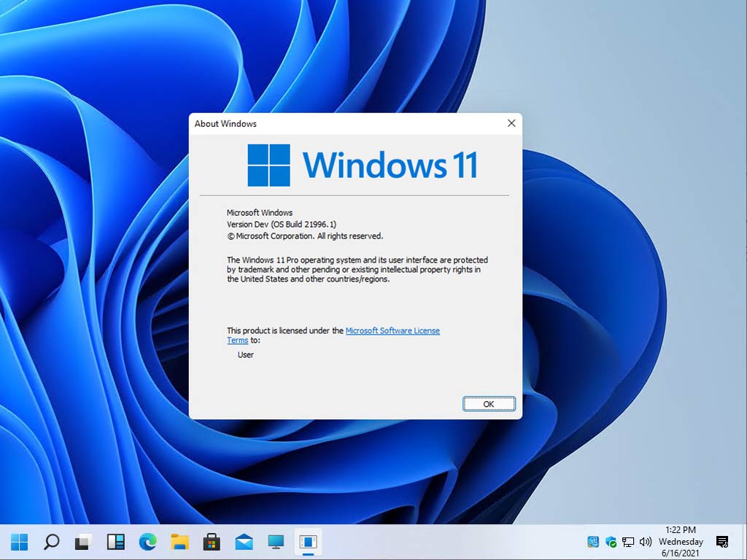Open the Microsoft Software License Terms link

pos(392,330)
